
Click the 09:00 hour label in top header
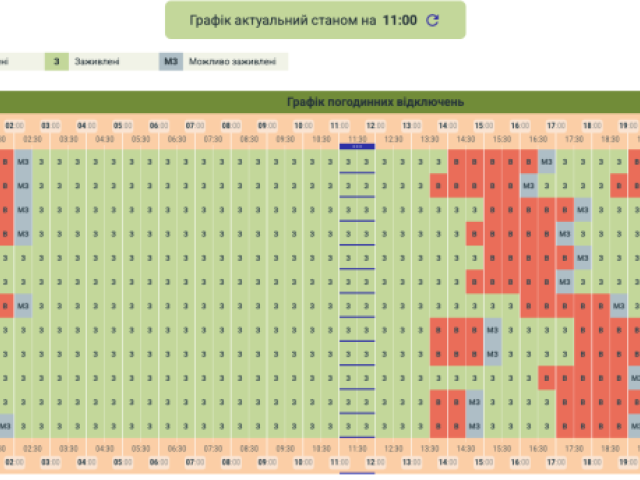267,125
